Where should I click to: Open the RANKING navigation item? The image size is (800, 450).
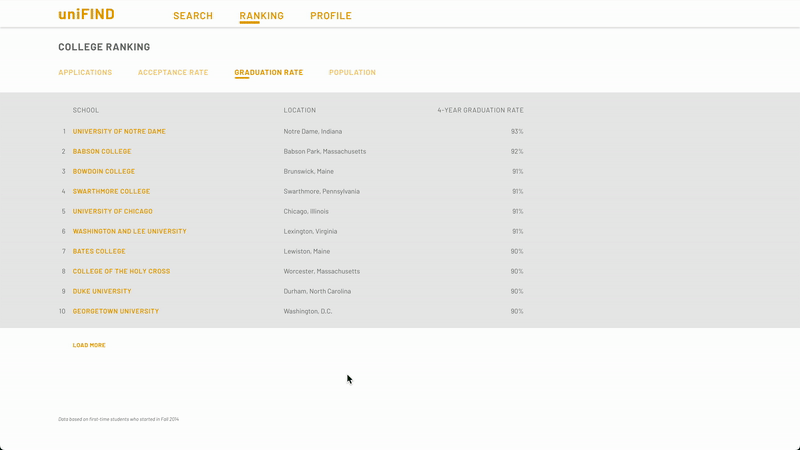(x=262, y=16)
